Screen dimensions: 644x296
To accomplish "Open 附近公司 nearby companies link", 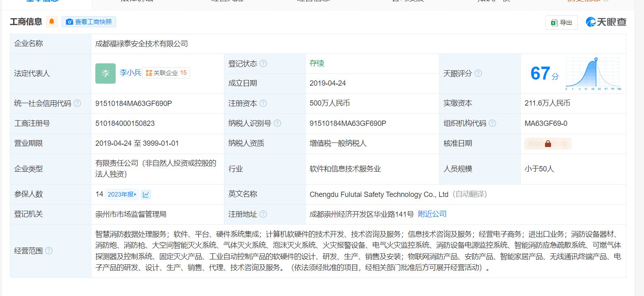I will click(x=432, y=214).
